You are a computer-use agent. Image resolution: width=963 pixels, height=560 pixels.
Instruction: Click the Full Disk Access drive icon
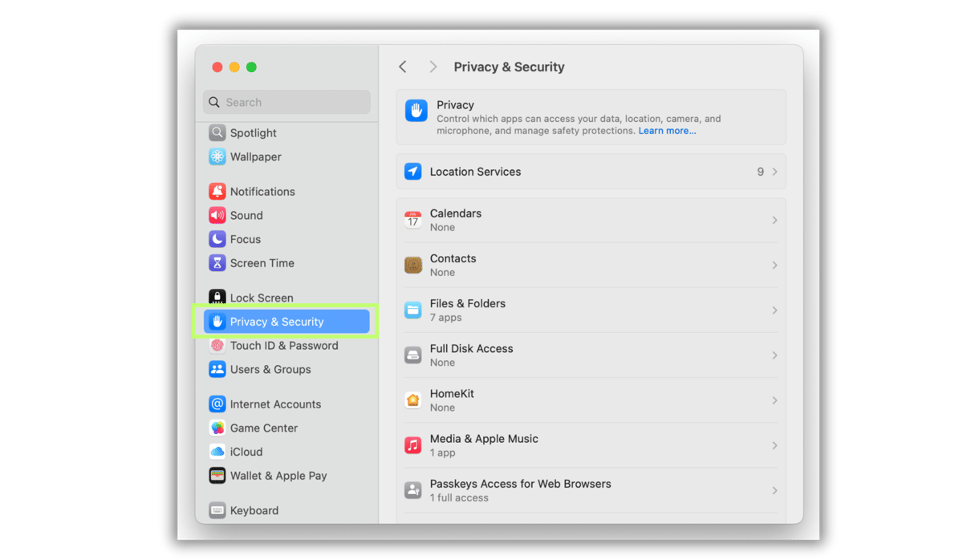[x=413, y=355]
